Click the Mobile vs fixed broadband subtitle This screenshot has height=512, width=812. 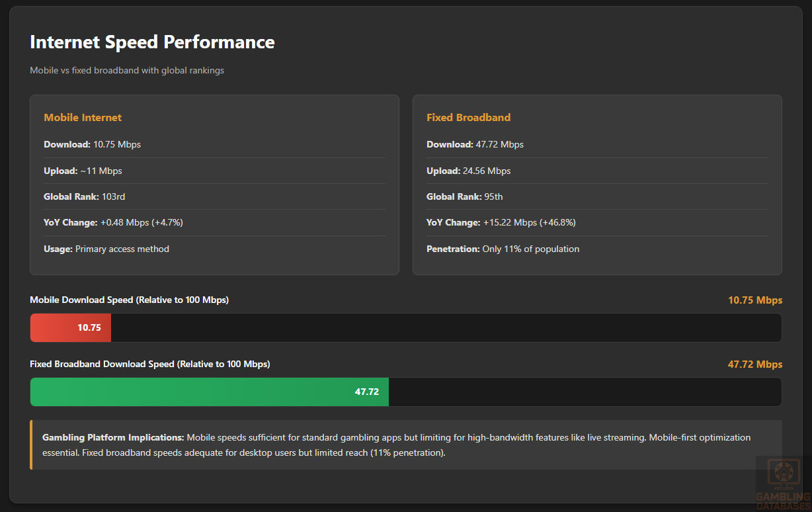[x=127, y=70]
